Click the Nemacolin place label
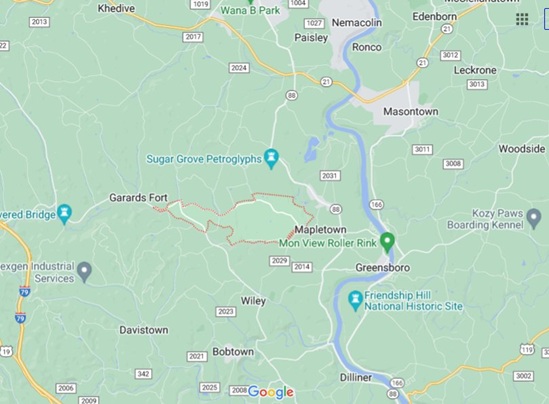This screenshot has height=404, width=549. [356, 23]
